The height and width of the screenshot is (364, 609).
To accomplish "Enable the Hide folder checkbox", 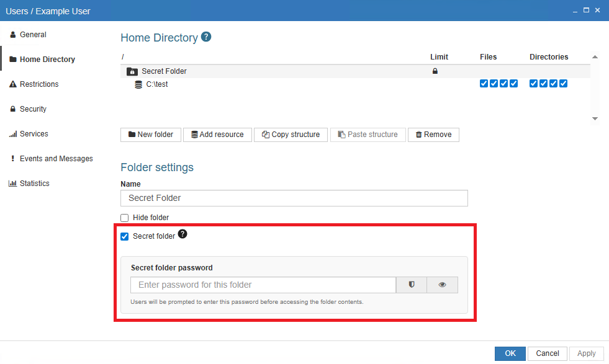I will [125, 218].
